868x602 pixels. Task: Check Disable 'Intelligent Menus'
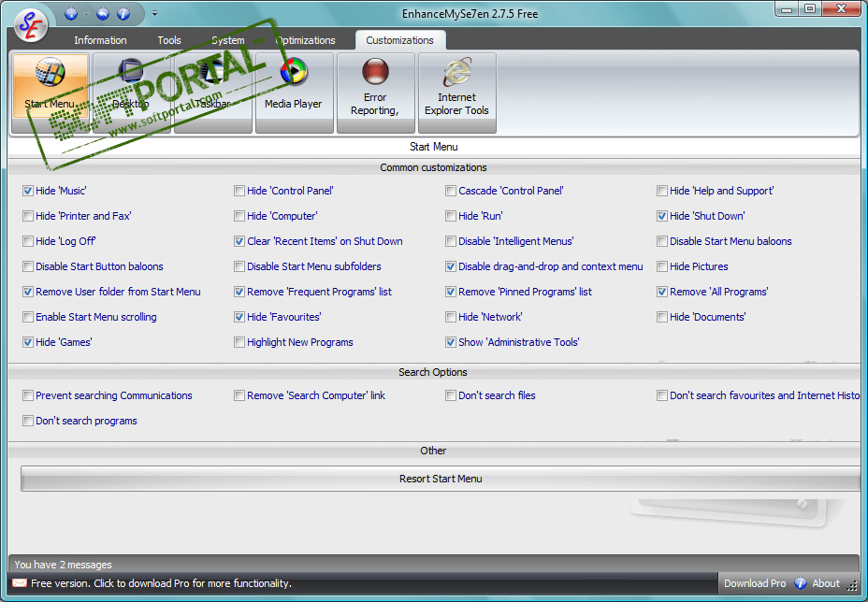pyautogui.click(x=451, y=241)
